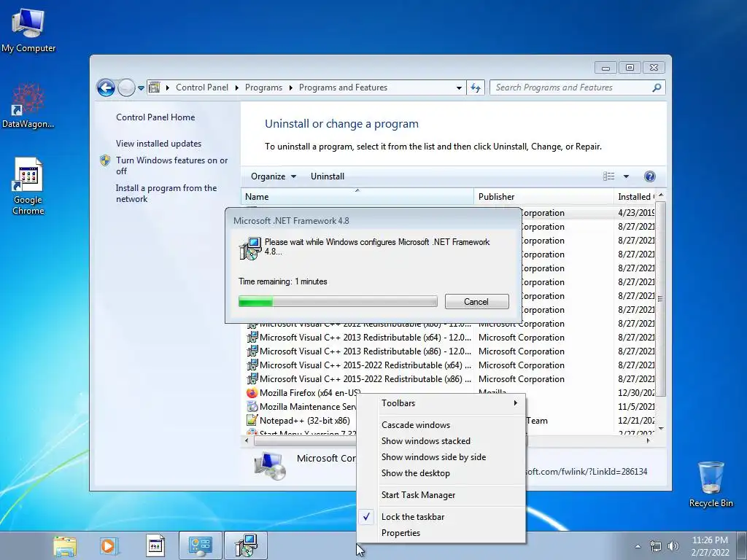Screen dimensions: 747x560
Task: Expand address bar history dropdown
Action: click(x=459, y=88)
